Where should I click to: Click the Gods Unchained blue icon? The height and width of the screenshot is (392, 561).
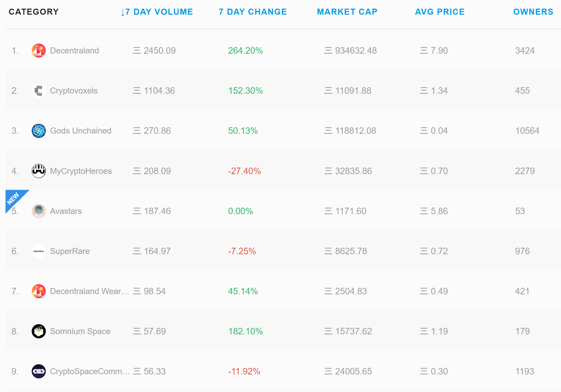pos(38,131)
